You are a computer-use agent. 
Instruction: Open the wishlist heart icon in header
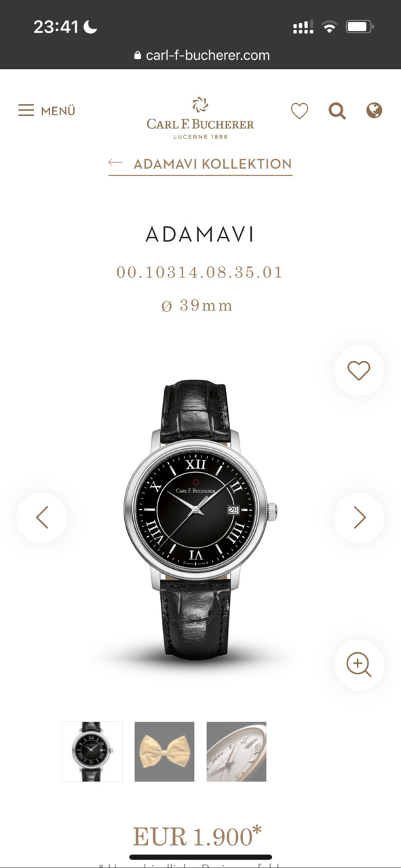coord(299,111)
